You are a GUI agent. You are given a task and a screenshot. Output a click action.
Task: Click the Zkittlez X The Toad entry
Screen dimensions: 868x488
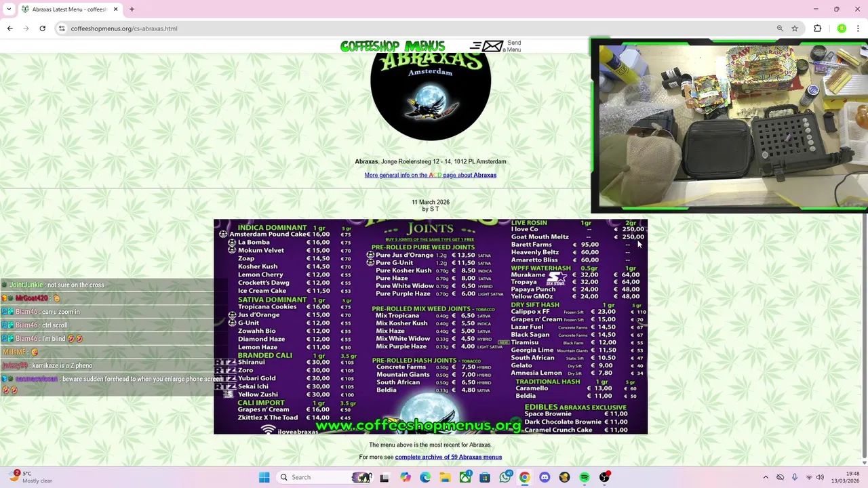click(268, 418)
